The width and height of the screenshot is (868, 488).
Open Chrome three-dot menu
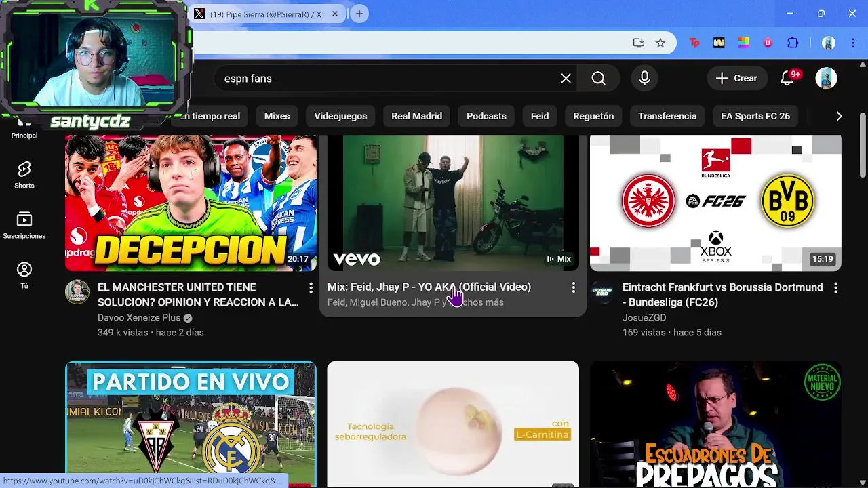coord(853,43)
